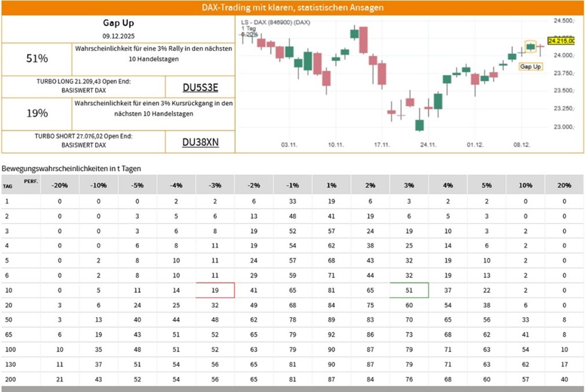This screenshot has height=392, width=585.
Task: Click the TAG row label 130
Action: click(x=8, y=365)
